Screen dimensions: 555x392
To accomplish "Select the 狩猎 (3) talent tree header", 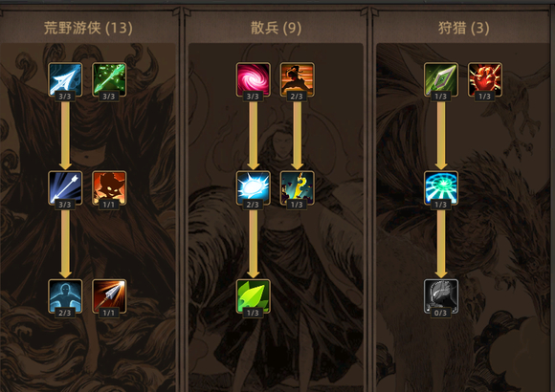I will click(464, 28).
